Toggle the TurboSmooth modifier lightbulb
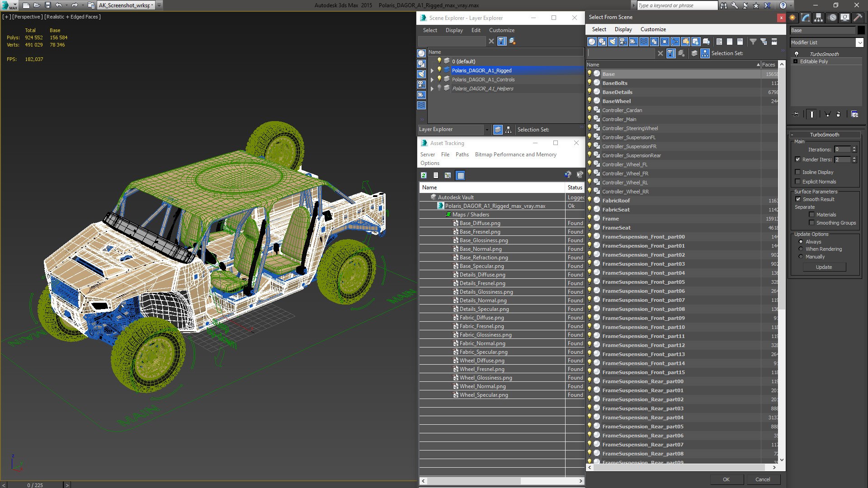This screenshot has width=868, height=488. [796, 54]
